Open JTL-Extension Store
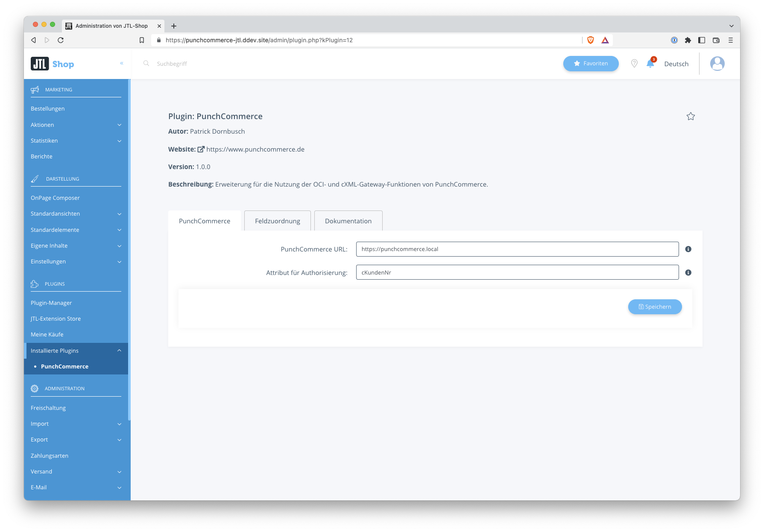Viewport: 764px width, 532px height. (56, 319)
